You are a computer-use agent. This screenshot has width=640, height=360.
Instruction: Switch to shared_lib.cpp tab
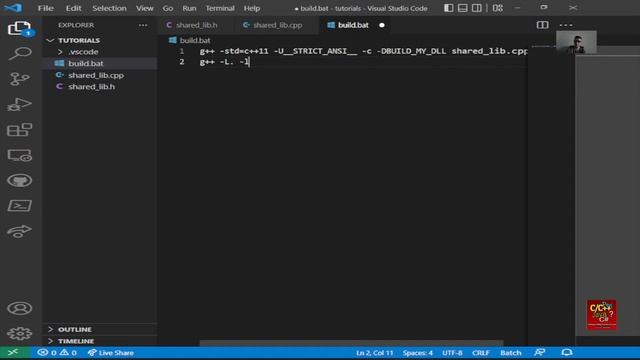coord(277,25)
